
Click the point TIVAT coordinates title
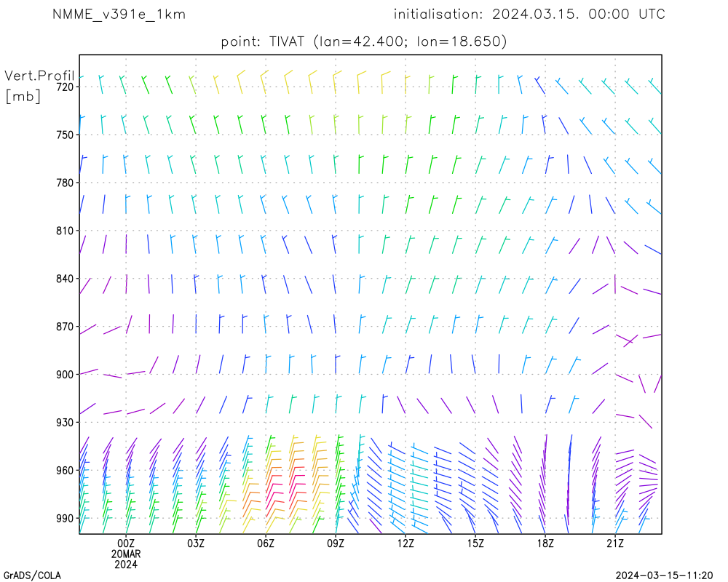coord(363,41)
